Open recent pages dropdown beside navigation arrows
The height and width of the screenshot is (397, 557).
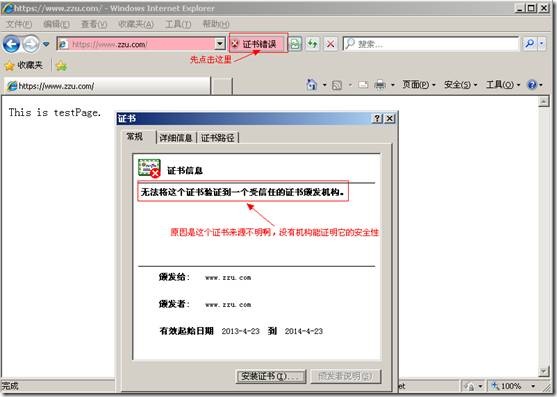pos(46,44)
